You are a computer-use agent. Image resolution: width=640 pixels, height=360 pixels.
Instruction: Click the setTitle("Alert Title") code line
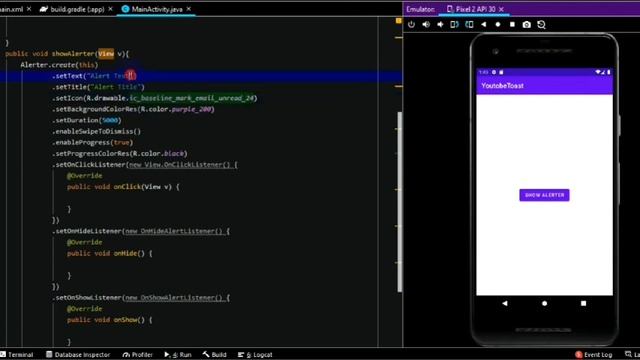tap(98, 87)
